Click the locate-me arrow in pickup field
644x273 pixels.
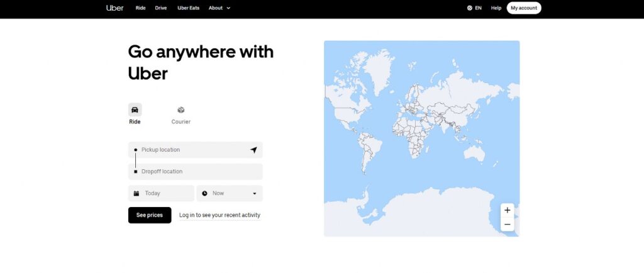tap(253, 150)
